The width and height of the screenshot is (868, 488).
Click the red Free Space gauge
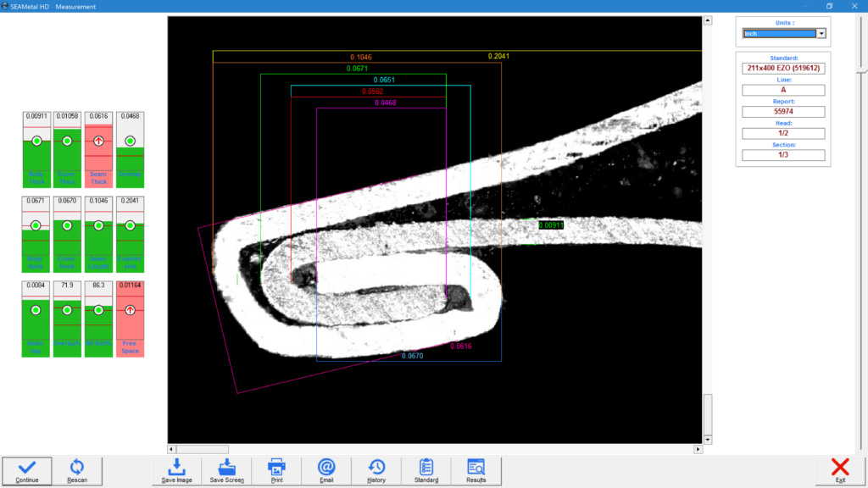(x=130, y=319)
